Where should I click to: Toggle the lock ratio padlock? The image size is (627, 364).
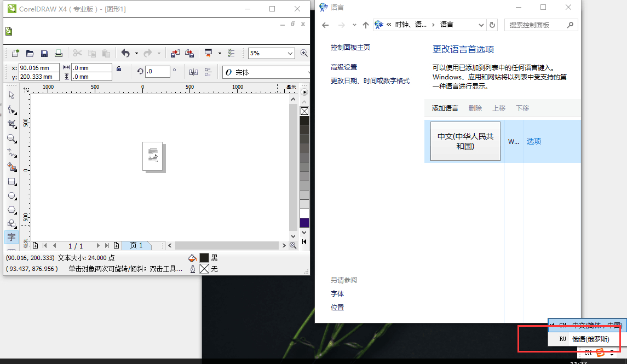(x=119, y=68)
